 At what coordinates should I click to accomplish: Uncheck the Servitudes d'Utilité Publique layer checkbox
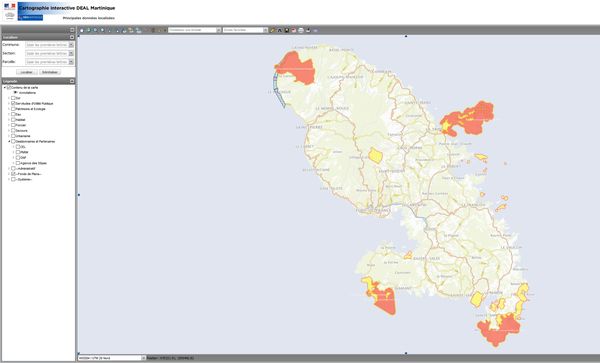point(13,103)
